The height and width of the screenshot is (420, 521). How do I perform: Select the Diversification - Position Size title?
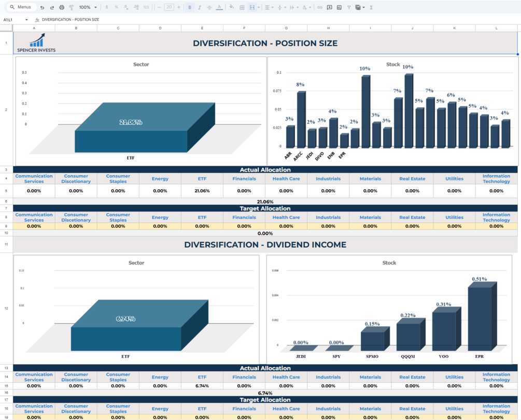pyautogui.click(x=265, y=43)
